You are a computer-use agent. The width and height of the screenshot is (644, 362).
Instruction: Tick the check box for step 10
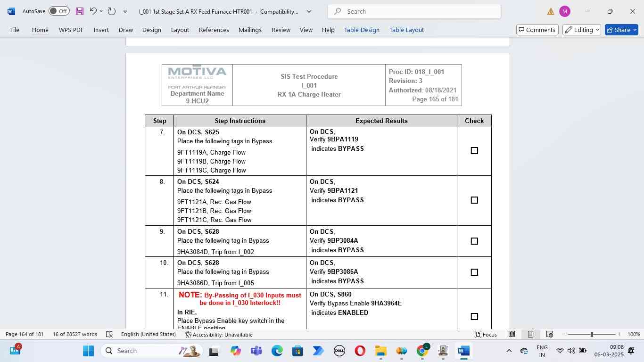pos(474,272)
